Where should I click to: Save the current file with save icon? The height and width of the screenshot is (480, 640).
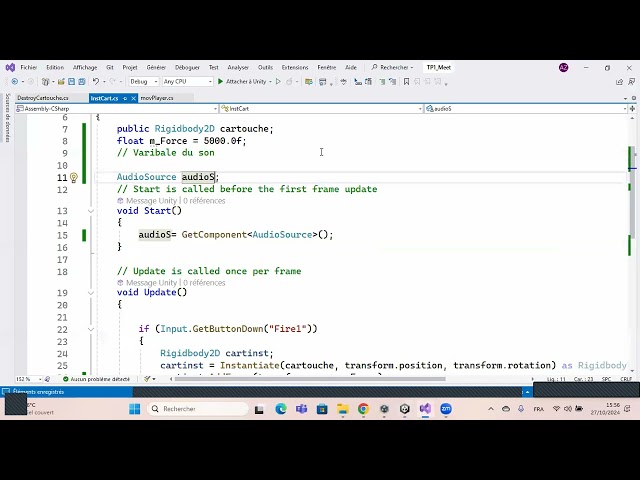coord(71,82)
